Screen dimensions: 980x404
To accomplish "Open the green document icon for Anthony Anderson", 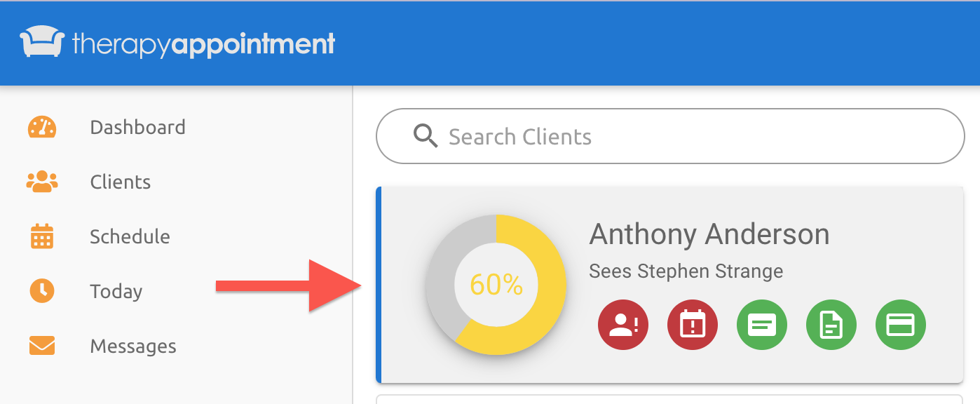I will [x=831, y=325].
